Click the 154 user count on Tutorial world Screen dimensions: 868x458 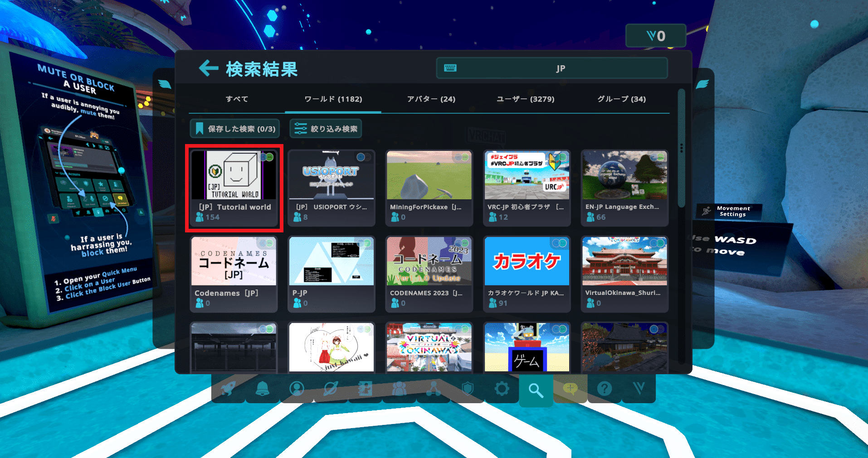tap(208, 217)
